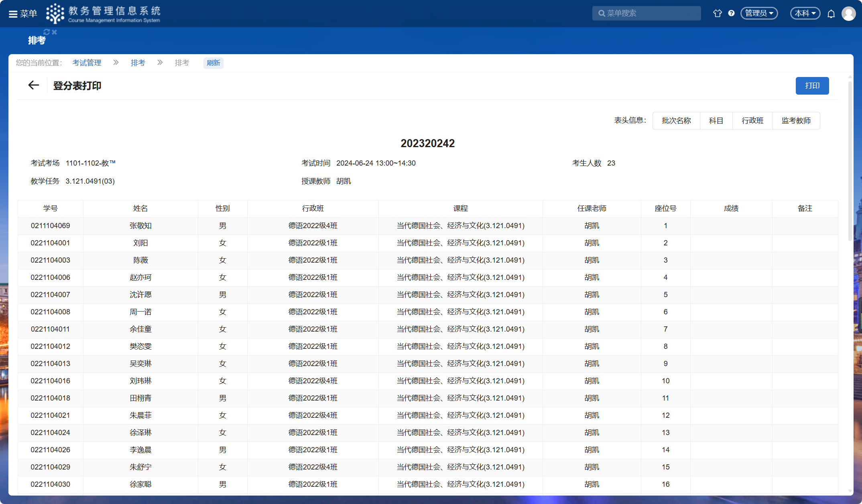The width and height of the screenshot is (862, 504).
Task: Close the 排考 tab with the x icon
Action: tap(55, 32)
